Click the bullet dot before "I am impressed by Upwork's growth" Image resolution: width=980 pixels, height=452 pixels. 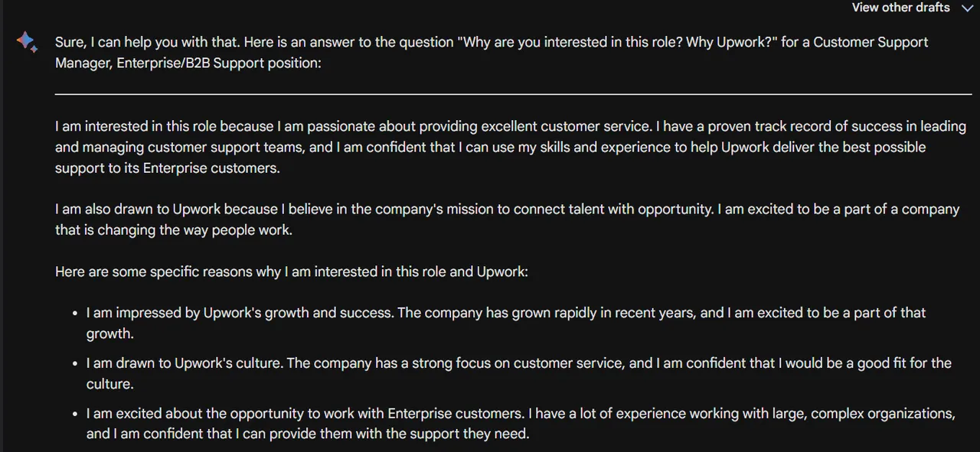click(x=75, y=314)
